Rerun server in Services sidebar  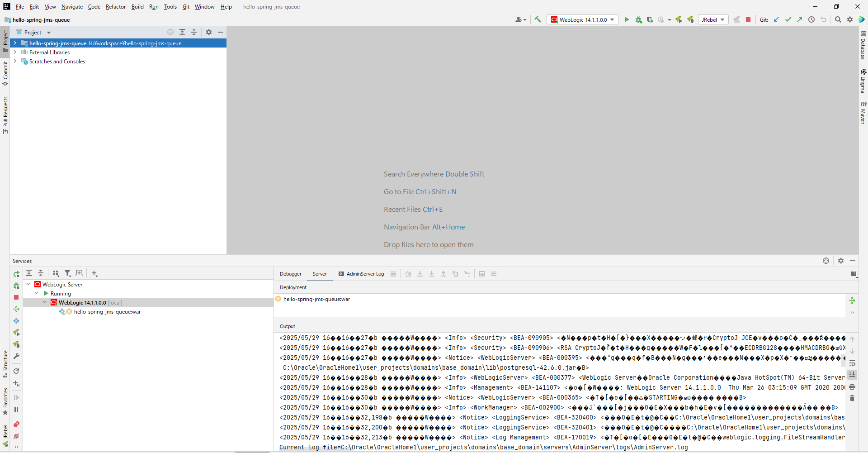click(x=16, y=274)
